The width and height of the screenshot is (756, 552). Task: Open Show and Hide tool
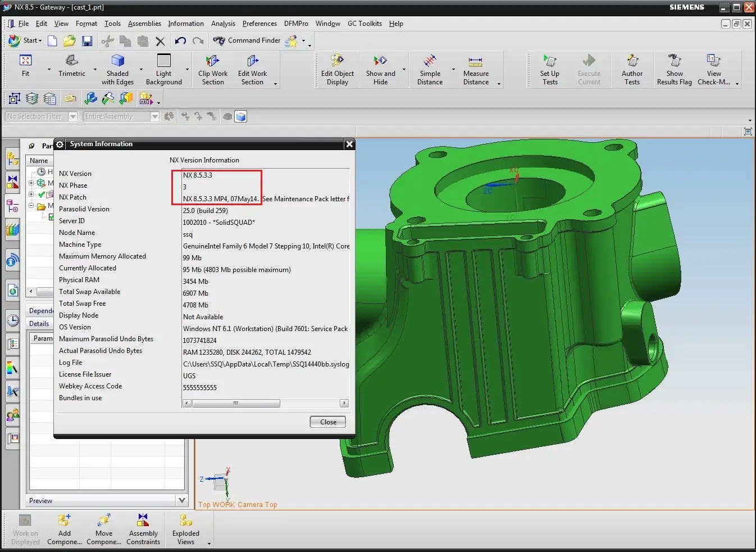tap(381, 69)
